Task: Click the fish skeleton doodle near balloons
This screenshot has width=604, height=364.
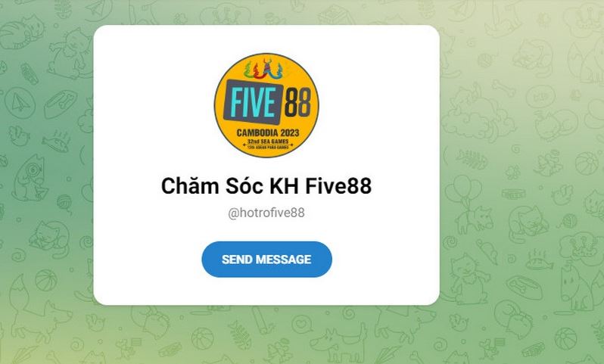Action: pos(472,159)
